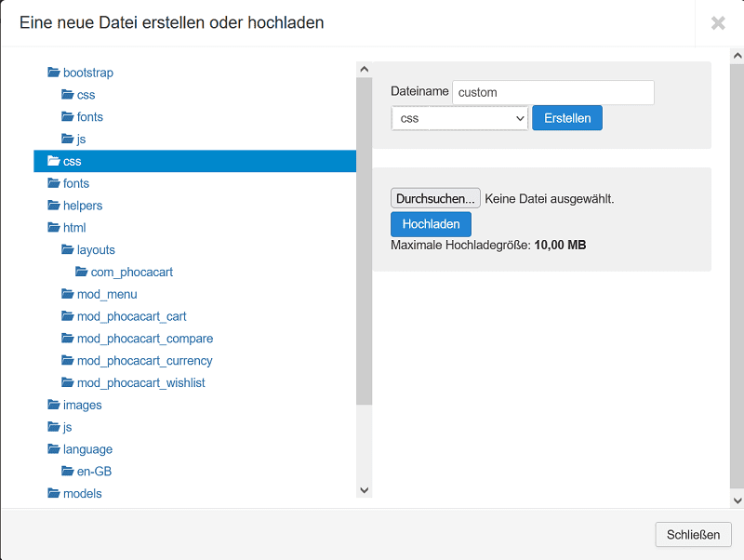Choose the en-GB language folder
Viewport: 744px width, 560px height.
click(x=94, y=472)
